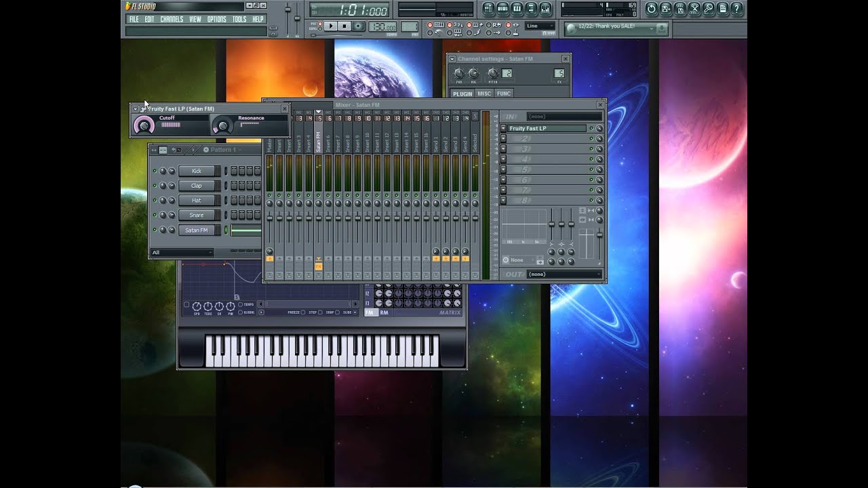Select the Fruity Fast LP effect slot
Screen dimensions: 868x488
click(x=547, y=128)
